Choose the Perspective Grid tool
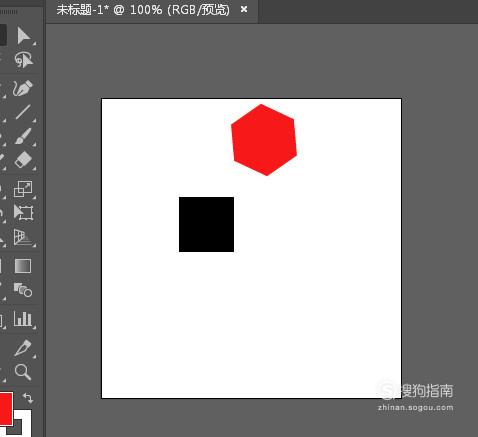This screenshot has width=478, height=437. [23, 237]
